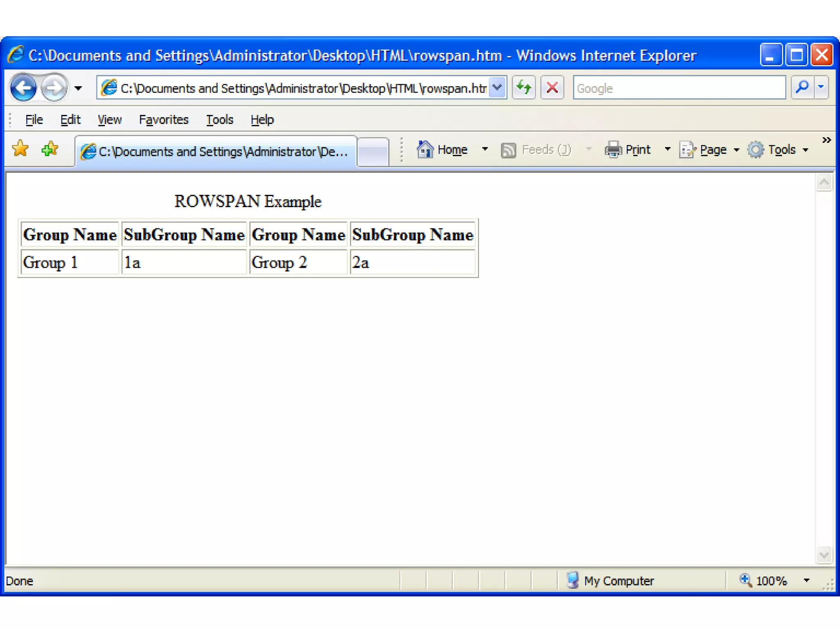Click the Print toolbar icon
Screen dimensions: 840x630
(x=613, y=150)
